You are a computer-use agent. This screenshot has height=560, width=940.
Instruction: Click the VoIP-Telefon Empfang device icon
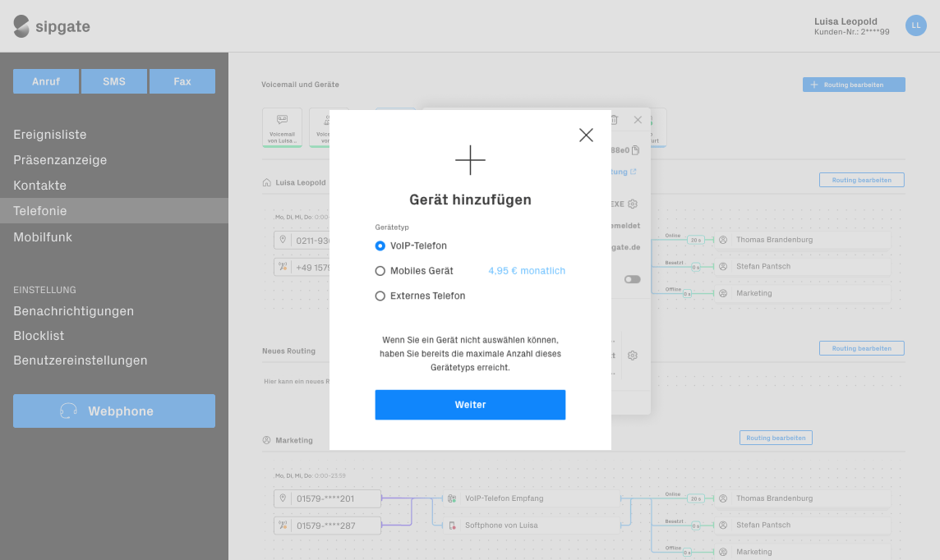point(452,498)
